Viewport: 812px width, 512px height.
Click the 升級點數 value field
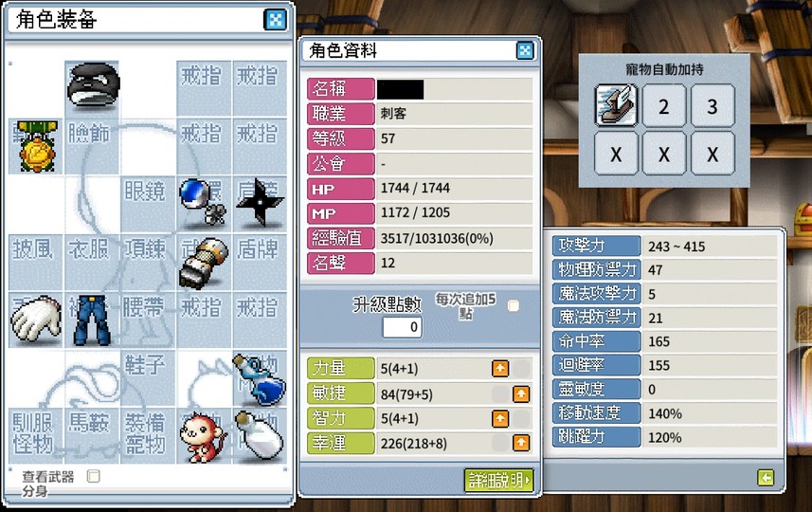pyautogui.click(x=402, y=327)
